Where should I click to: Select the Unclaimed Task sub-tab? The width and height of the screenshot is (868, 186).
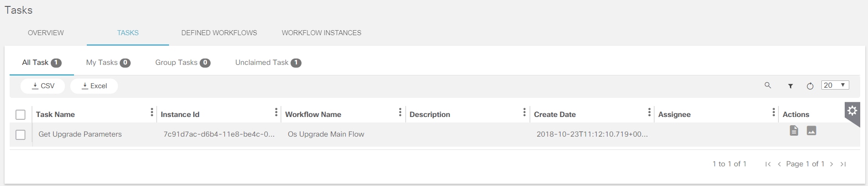tap(268, 63)
